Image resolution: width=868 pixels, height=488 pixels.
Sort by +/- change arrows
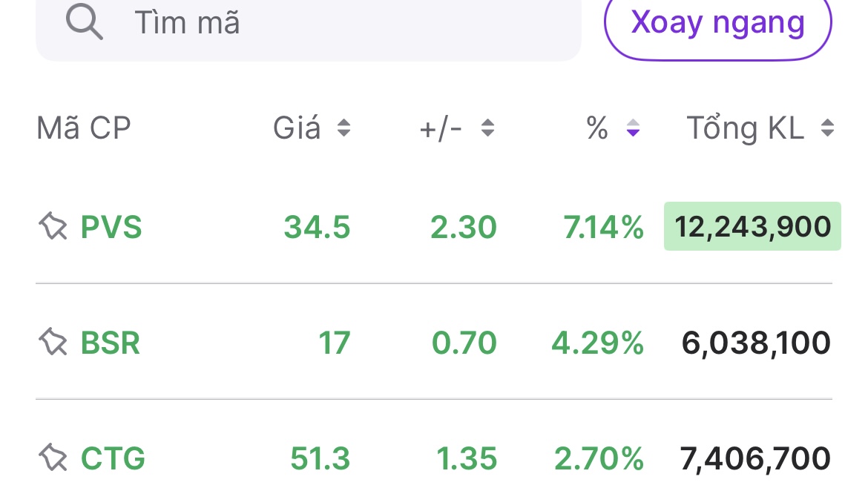[487, 128]
